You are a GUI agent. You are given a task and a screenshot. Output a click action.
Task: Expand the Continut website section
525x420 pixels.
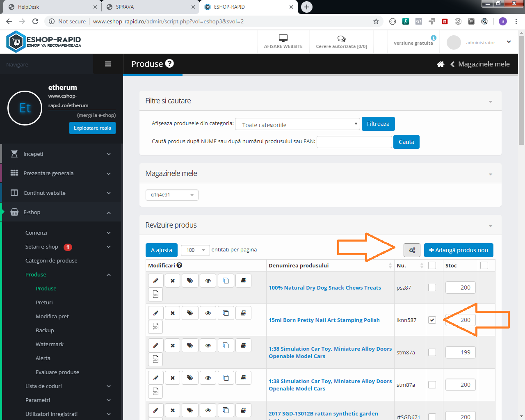(62, 193)
